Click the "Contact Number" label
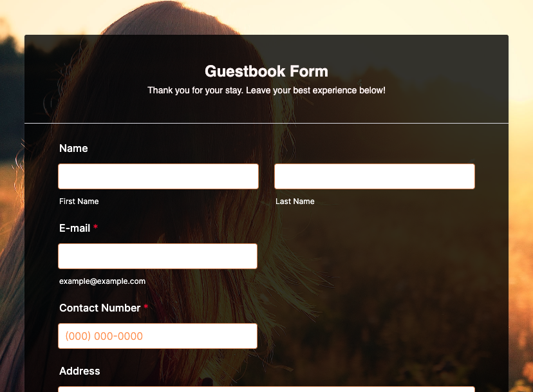 [x=100, y=308]
